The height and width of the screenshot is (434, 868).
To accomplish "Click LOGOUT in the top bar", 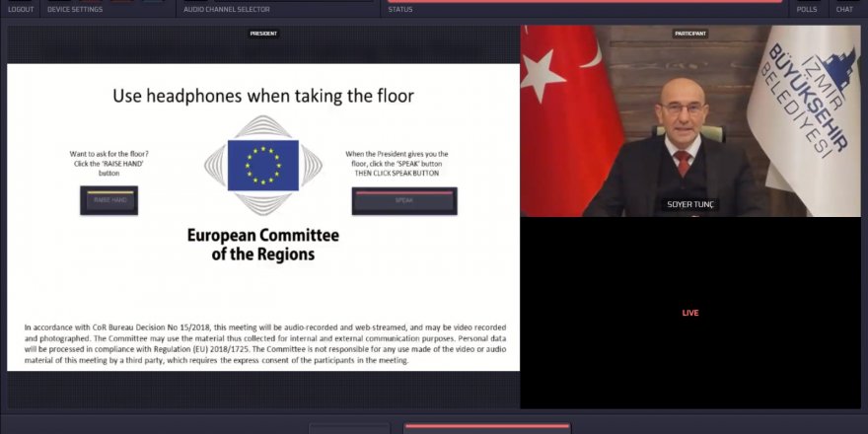I will 21,10.
